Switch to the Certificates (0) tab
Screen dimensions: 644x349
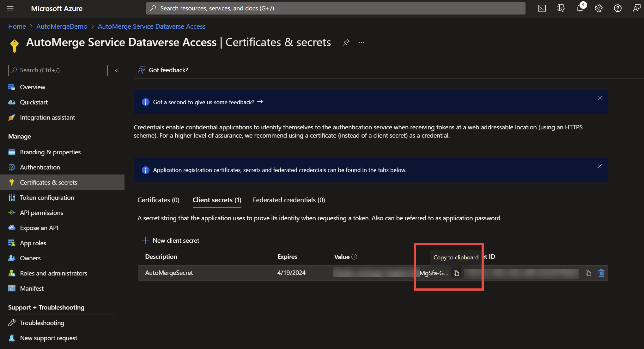(158, 200)
